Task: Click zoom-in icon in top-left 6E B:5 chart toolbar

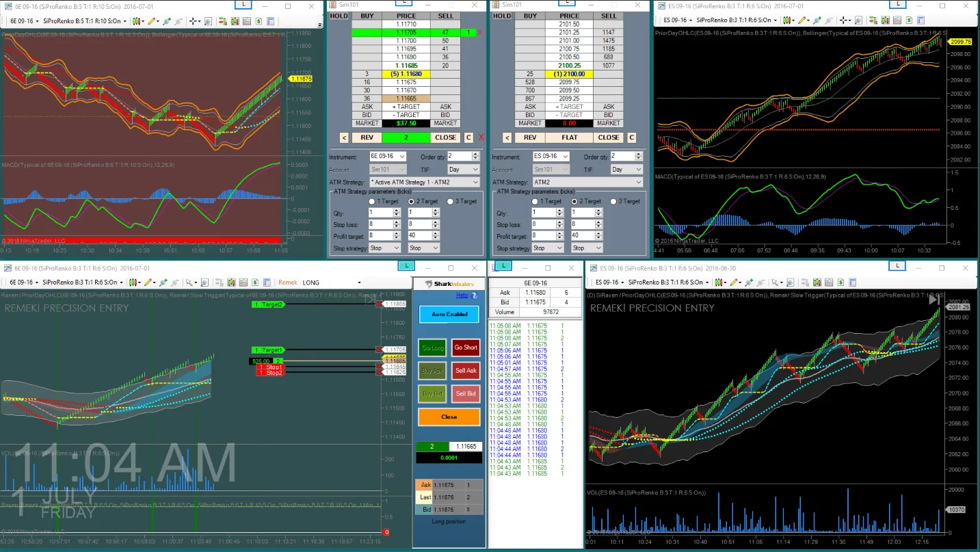Action: click(166, 21)
